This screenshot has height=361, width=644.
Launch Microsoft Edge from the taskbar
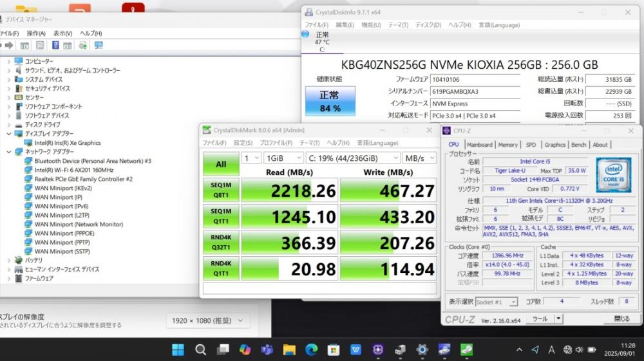312,349
